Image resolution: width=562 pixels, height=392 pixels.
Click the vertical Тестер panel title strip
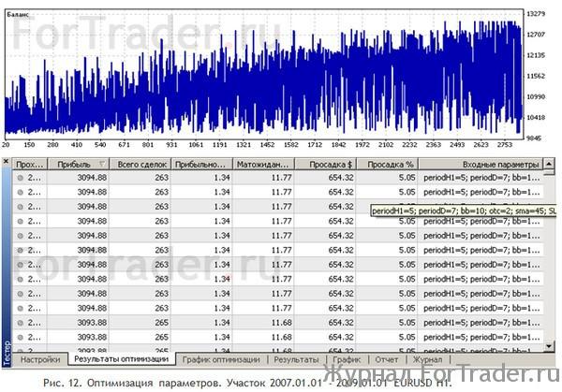click(7, 267)
